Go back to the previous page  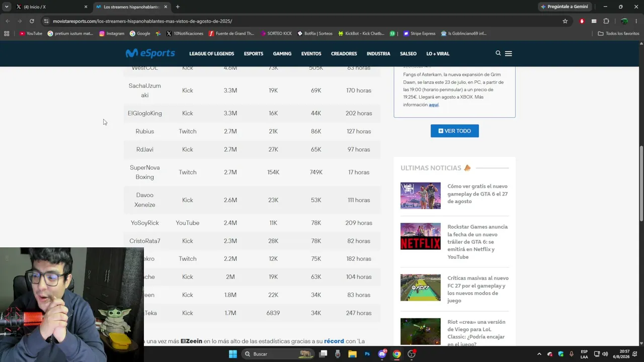coord(8,21)
